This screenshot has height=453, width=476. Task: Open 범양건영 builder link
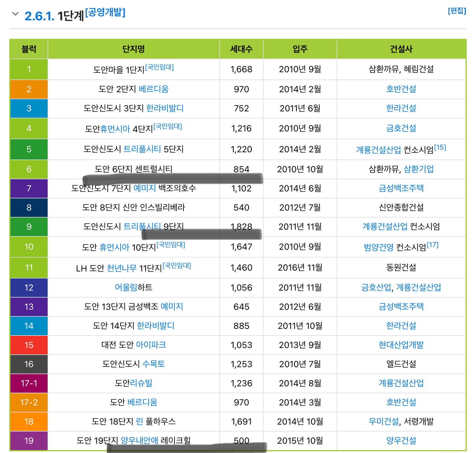[379, 247]
